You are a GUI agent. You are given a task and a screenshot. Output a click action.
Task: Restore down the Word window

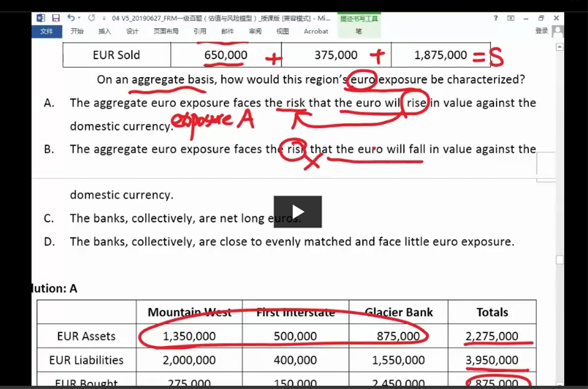pyautogui.click(x=540, y=18)
